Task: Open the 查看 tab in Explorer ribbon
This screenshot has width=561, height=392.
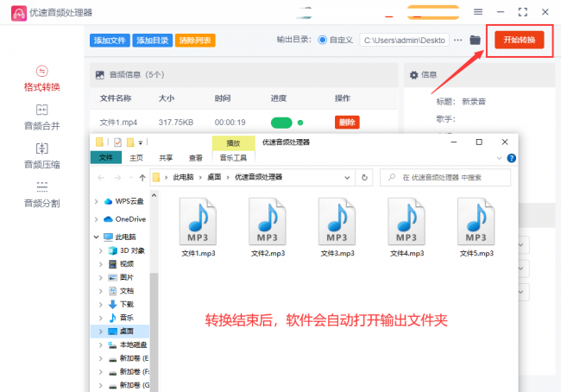Action: [195, 158]
